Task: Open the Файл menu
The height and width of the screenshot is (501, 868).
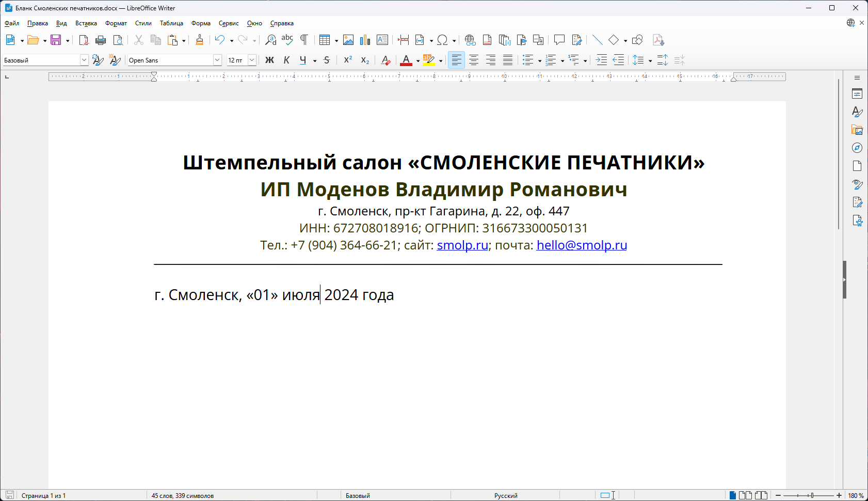Action: coord(12,23)
